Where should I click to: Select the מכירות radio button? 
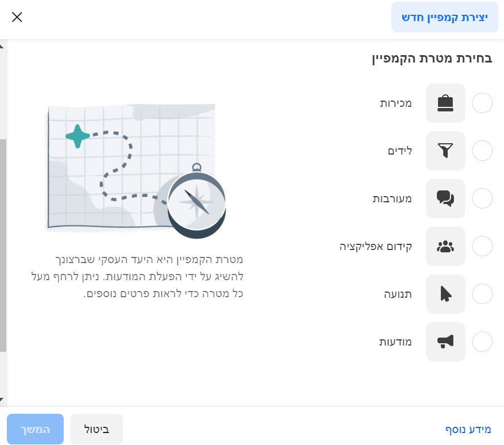pos(482,103)
